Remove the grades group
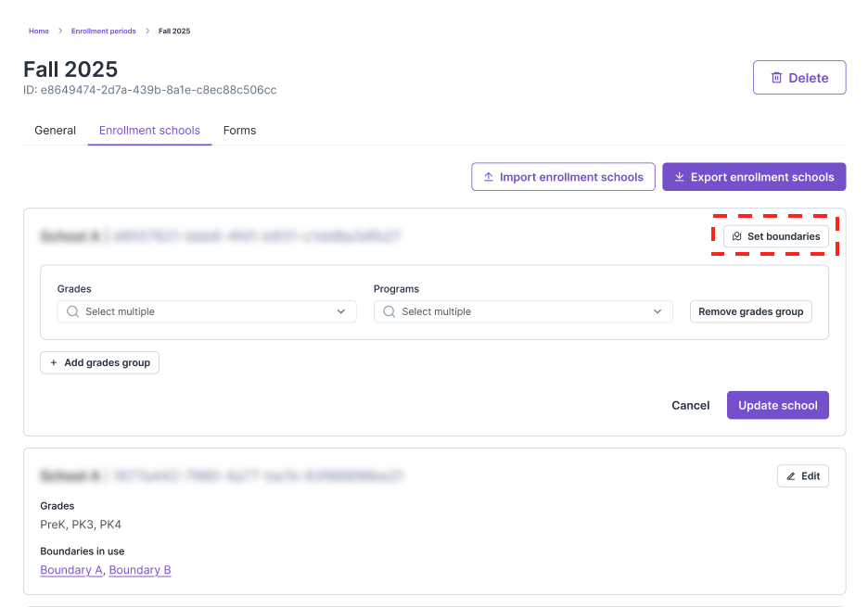This screenshot has height=607, width=868. click(x=750, y=312)
